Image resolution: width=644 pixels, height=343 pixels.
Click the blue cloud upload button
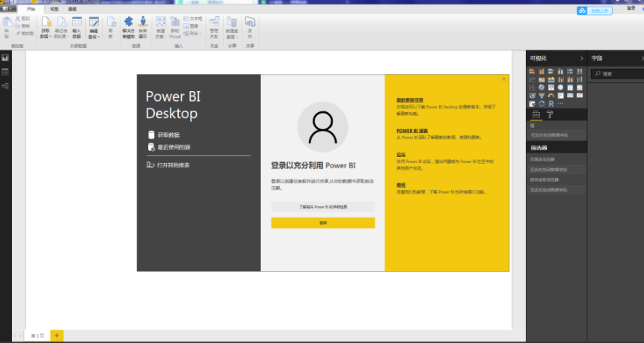pyautogui.click(x=595, y=10)
